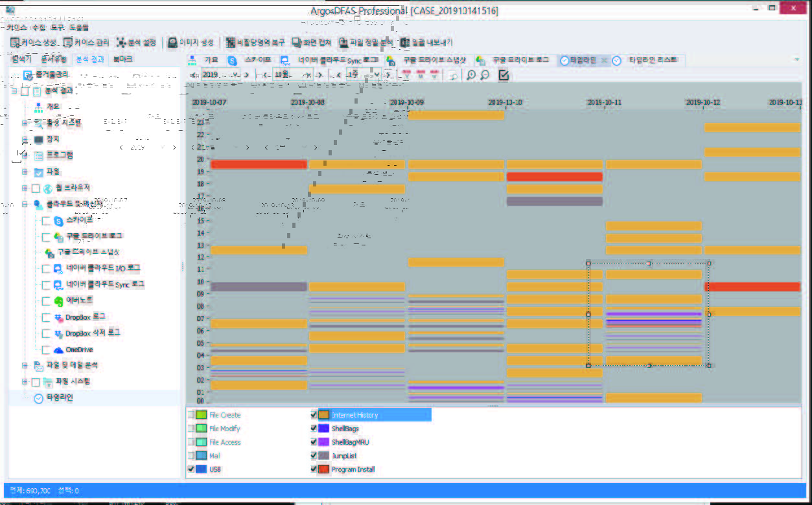Viewport: 812px width, 505px height.
Task: Enable the File Modify legend checkbox
Action: coord(191,429)
